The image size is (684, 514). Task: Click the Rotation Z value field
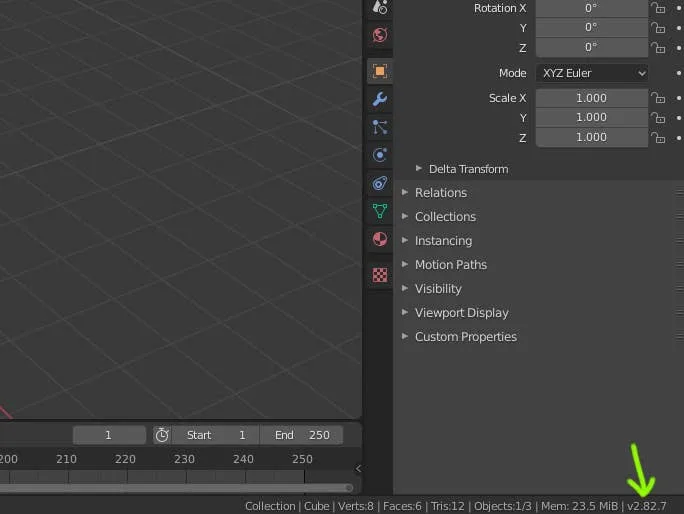pyautogui.click(x=592, y=47)
